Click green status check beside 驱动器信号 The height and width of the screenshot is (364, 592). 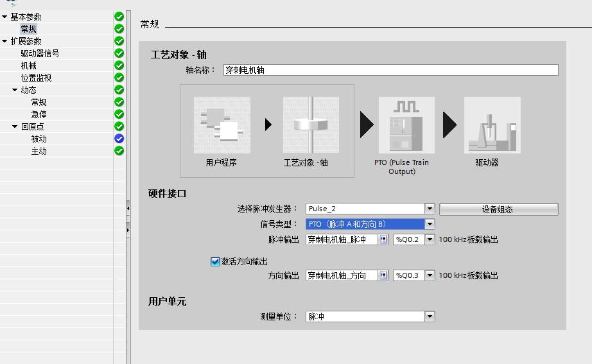click(x=119, y=53)
